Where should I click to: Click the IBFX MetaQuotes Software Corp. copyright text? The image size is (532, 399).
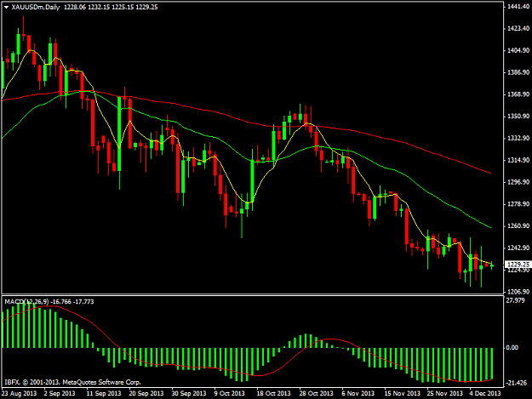tap(72, 382)
